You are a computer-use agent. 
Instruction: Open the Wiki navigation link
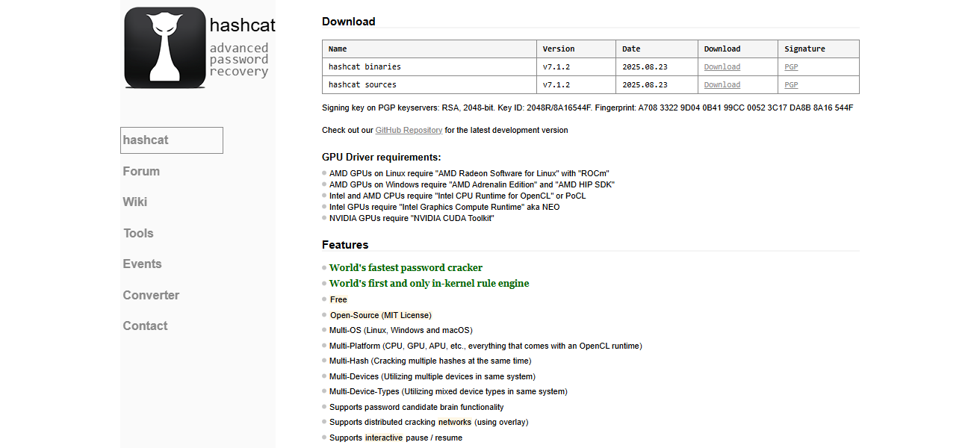(135, 202)
